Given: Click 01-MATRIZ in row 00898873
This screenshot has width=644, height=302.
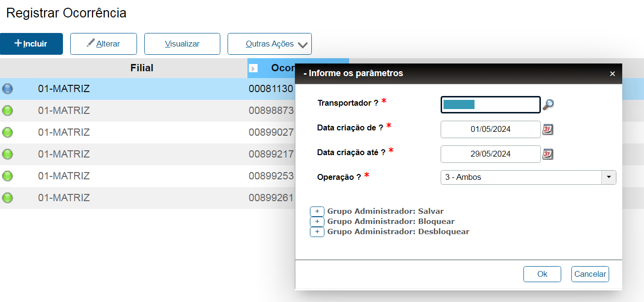Looking at the screenshot, I should [x=64, y=111].
